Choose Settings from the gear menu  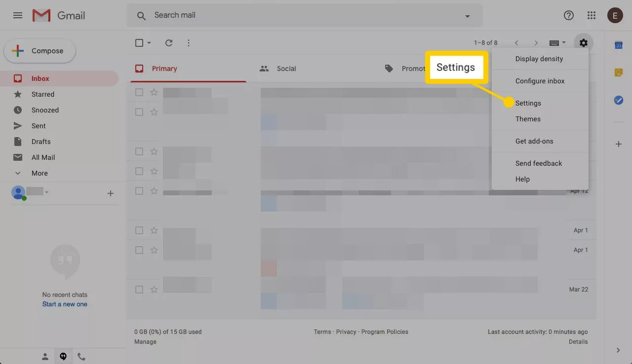click(x=528, y=103)
